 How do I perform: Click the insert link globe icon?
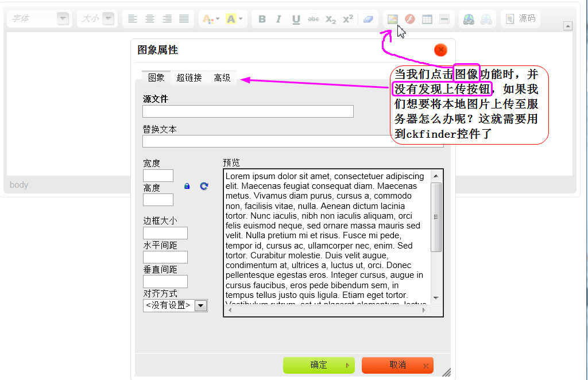coord(469,19)
